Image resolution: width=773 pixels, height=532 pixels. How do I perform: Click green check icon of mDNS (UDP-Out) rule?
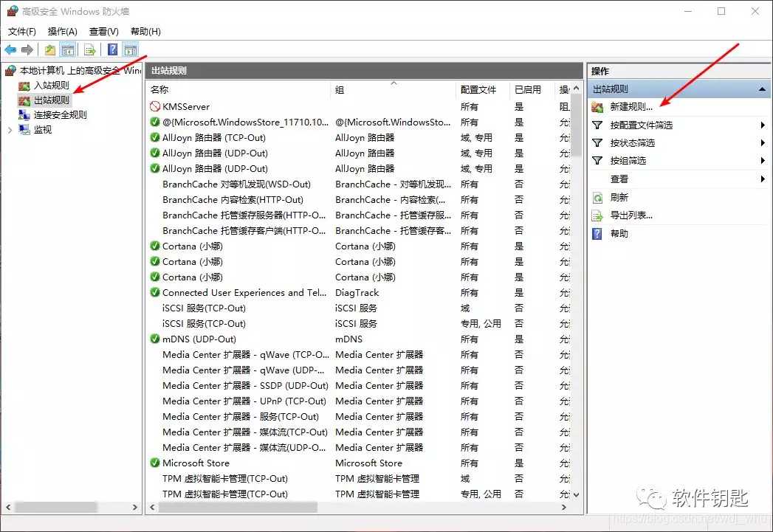155,339
